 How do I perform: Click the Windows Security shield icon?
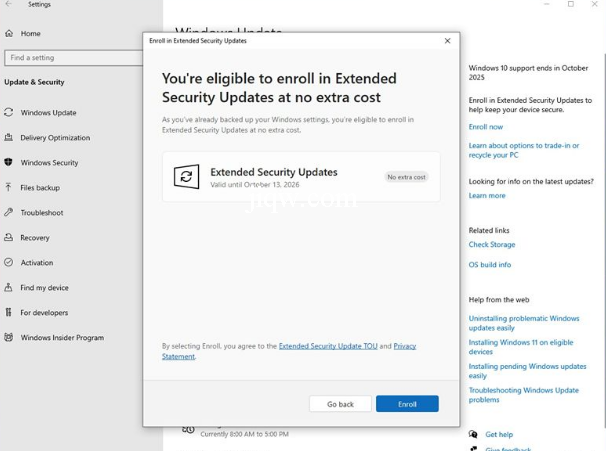[x=9, y=162]
